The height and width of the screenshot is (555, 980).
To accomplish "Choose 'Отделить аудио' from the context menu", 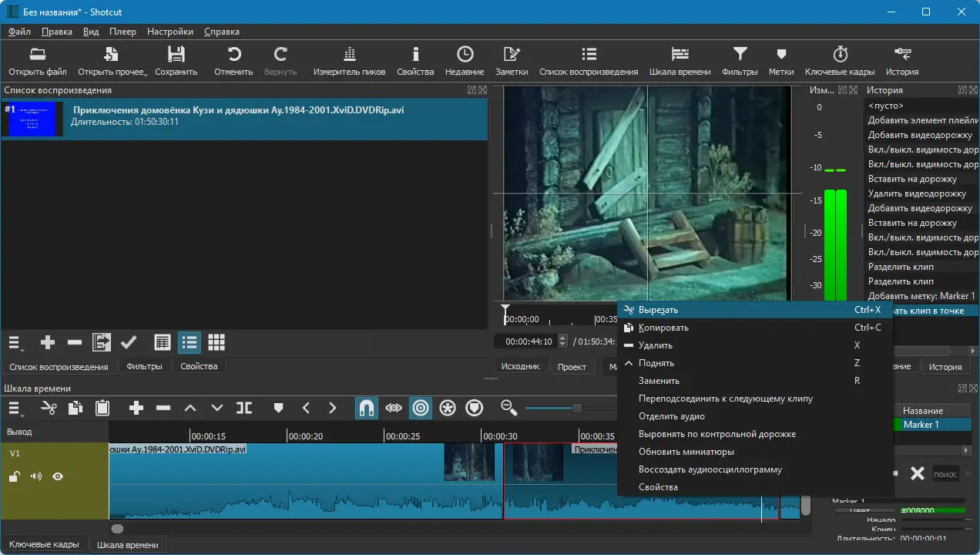I will click(x=671, y=416).
